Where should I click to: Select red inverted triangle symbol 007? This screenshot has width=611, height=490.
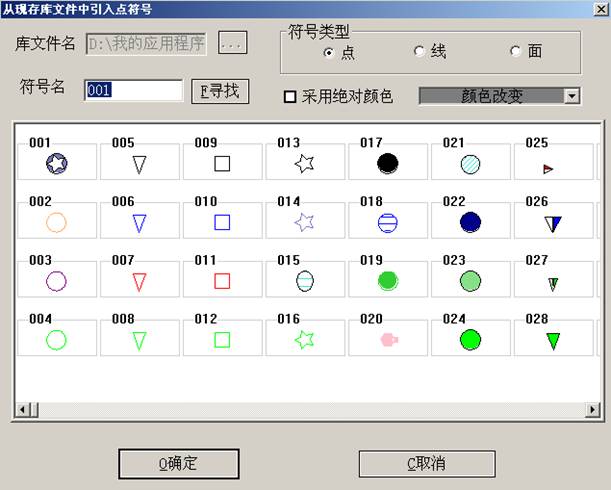click(x=139, y=282)
